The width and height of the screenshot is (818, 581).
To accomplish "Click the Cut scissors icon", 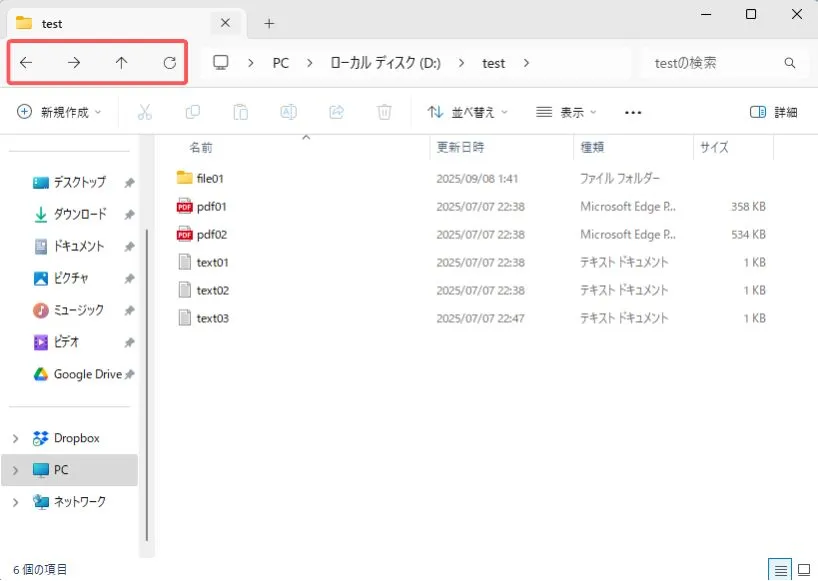I will click(x=144, y=112).
